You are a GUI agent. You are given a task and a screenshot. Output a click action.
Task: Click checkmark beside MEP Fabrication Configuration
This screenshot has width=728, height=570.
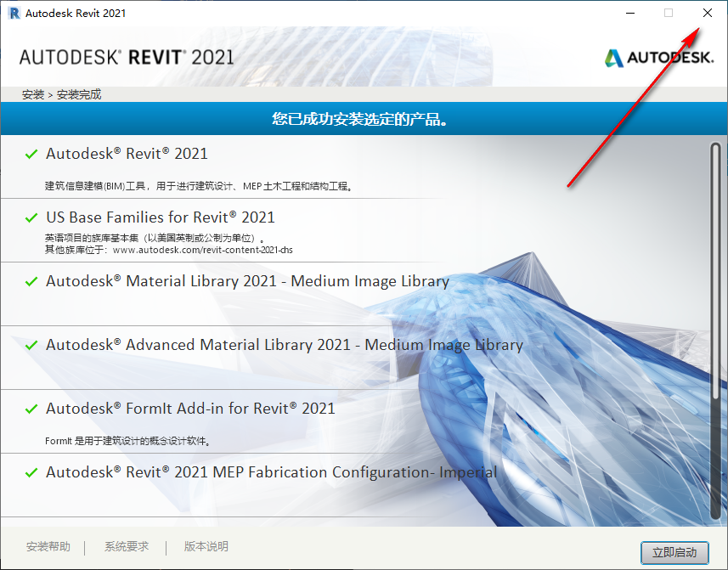[31, 473]
